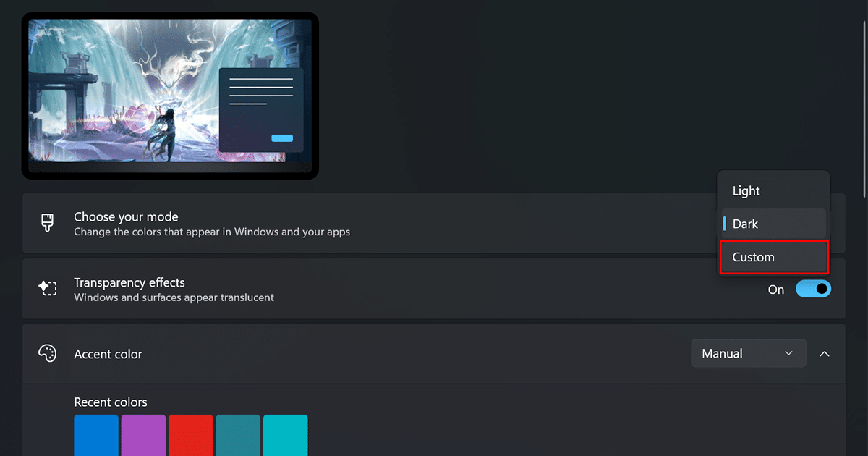Apply the red recent color swatch
Image resolution: width=868 pixels, height=456 pixels.
coord(191,434)
